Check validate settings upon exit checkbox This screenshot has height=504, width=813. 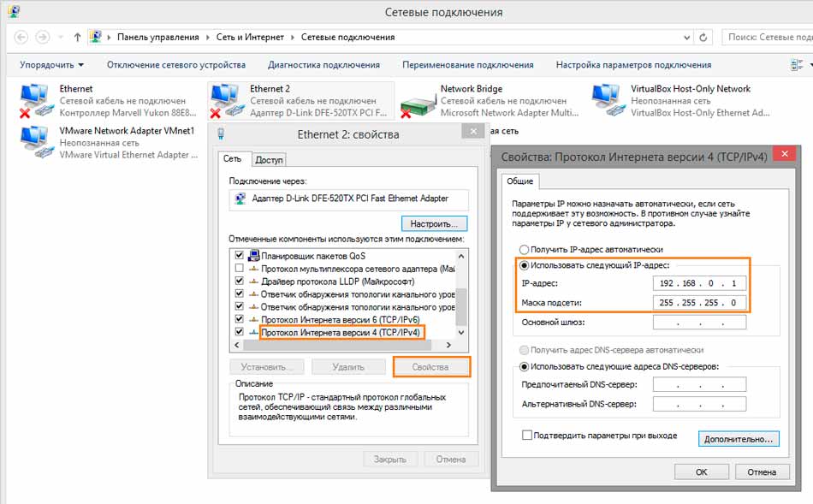pyautogui.click(x=527, y=435)
